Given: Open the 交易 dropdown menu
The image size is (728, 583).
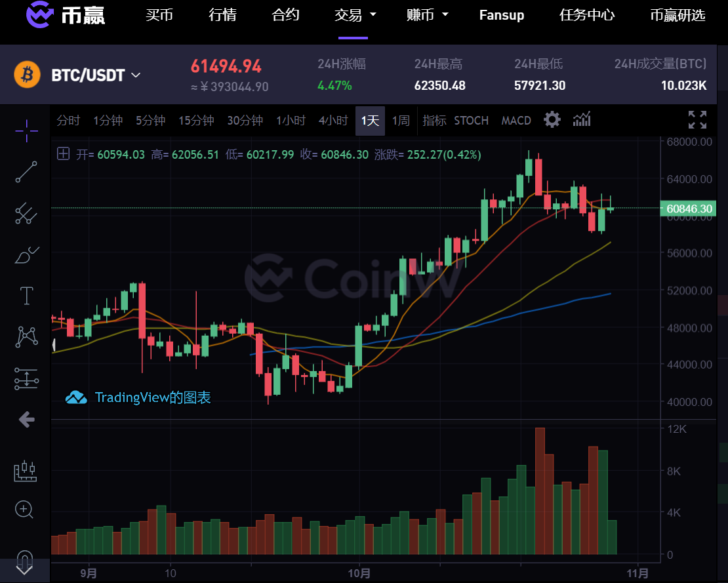Looking at the screenshot, I should (x=355, y=15).
